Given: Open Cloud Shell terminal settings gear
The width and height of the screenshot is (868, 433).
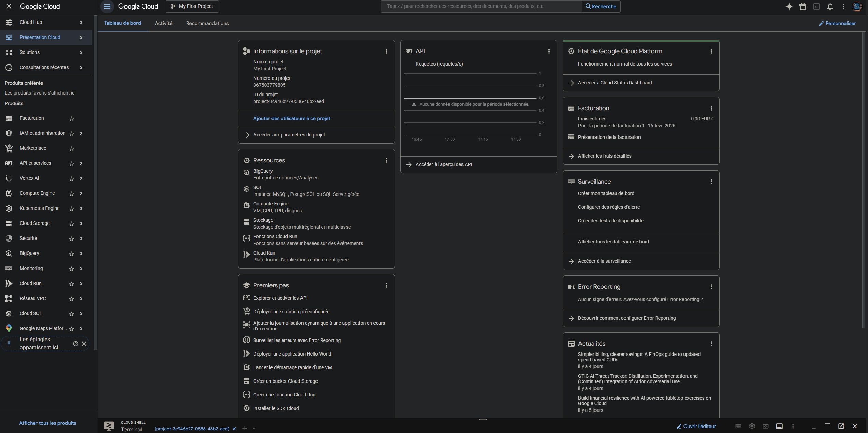Looking at the screenshot, I should (752, 426).
